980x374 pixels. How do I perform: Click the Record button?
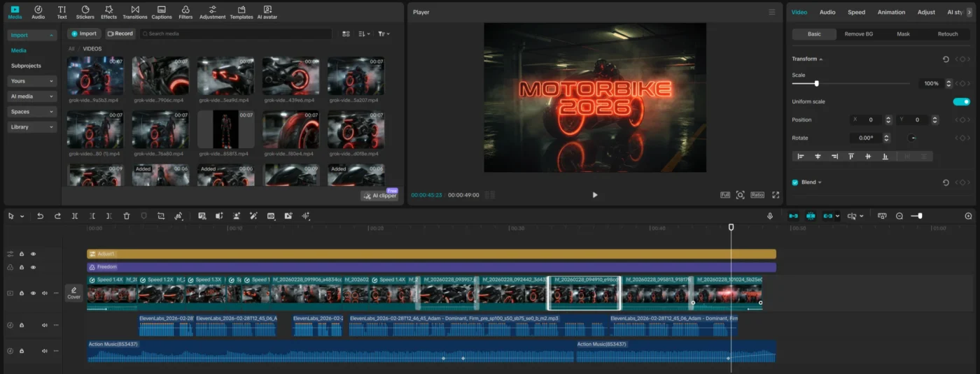[x=120, y=34]
